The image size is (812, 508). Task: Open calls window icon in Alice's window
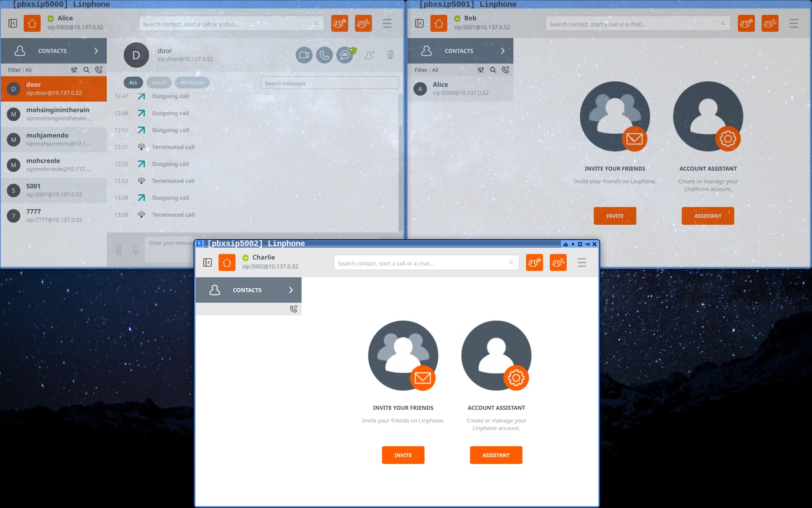(363, 23)
